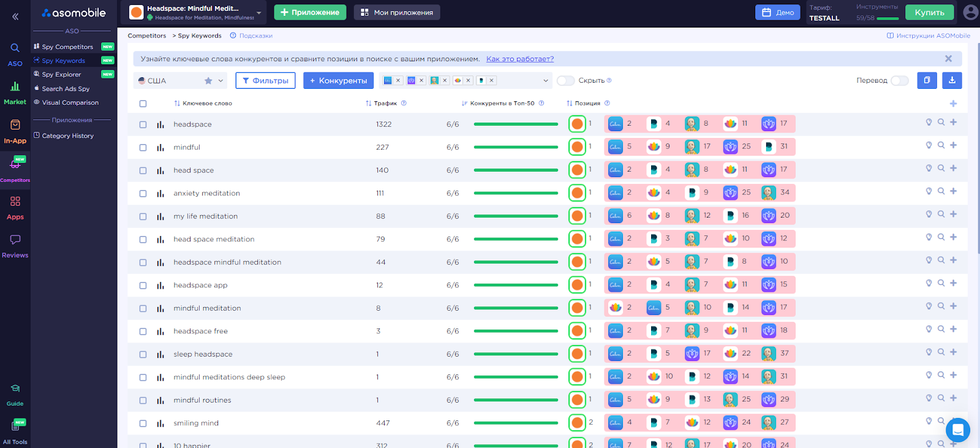
Task: Open the Market section in the left rail
Action: 15,93
